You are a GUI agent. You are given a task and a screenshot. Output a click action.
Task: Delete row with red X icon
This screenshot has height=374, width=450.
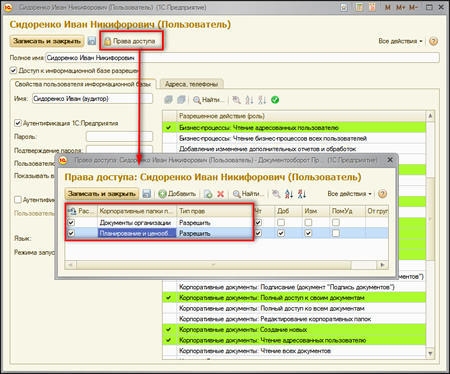[220, 194]
